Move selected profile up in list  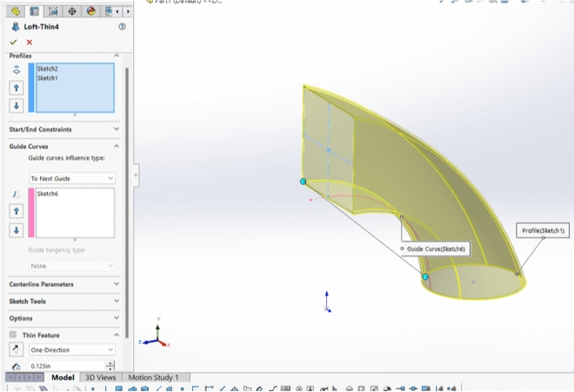[x=16, y=88]
